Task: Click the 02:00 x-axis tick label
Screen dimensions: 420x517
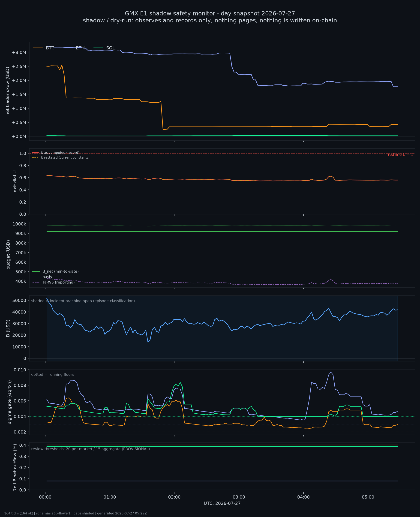Action: click(174, 497)
